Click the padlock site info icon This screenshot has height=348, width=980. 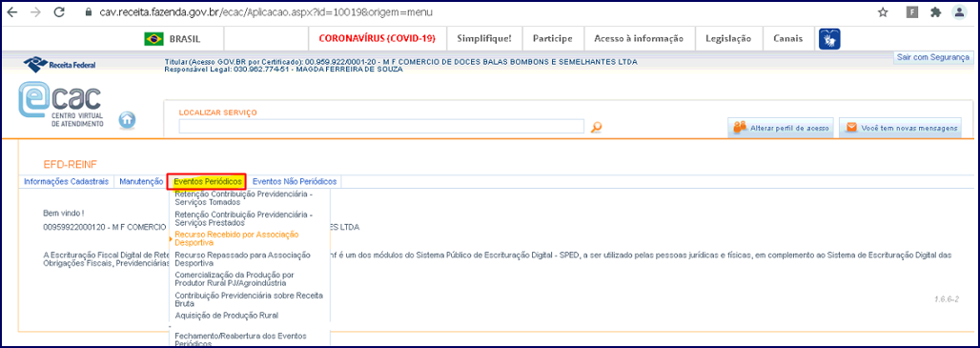click(88, 11)
